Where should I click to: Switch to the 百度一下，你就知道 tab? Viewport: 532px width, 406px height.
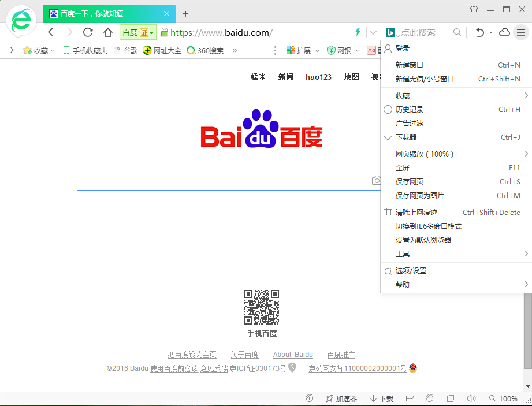[109, 13]
